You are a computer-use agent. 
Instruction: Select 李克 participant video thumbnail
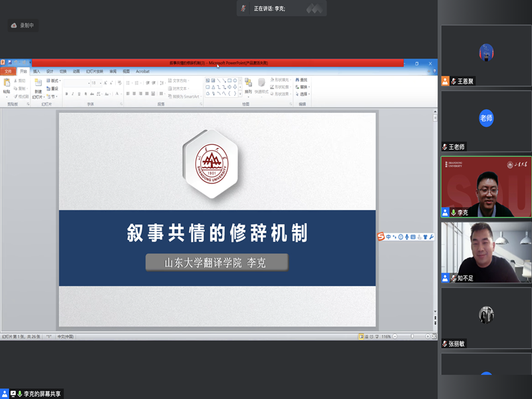click(486, 188)
